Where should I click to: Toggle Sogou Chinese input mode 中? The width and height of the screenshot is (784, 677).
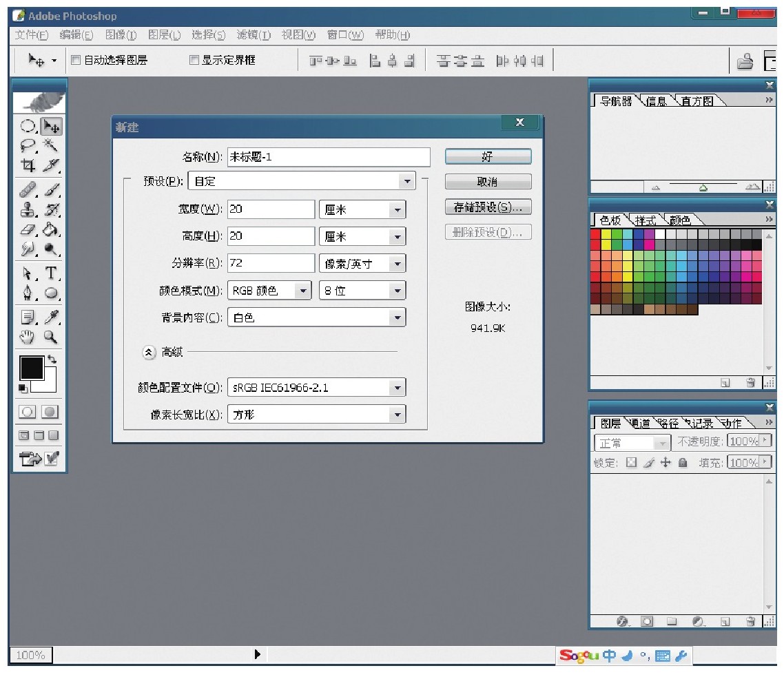tap(609, 656)
